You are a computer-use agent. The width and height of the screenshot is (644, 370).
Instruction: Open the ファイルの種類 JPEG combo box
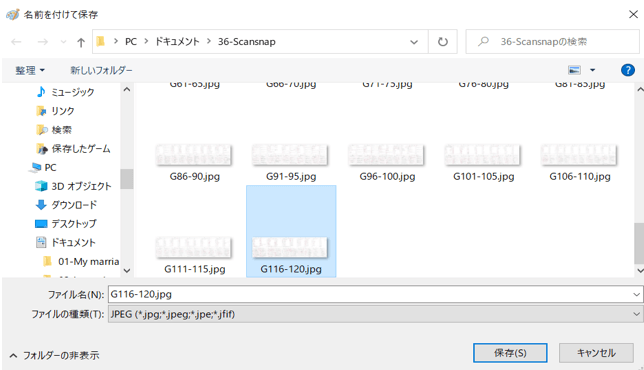(x=375, y=314)
